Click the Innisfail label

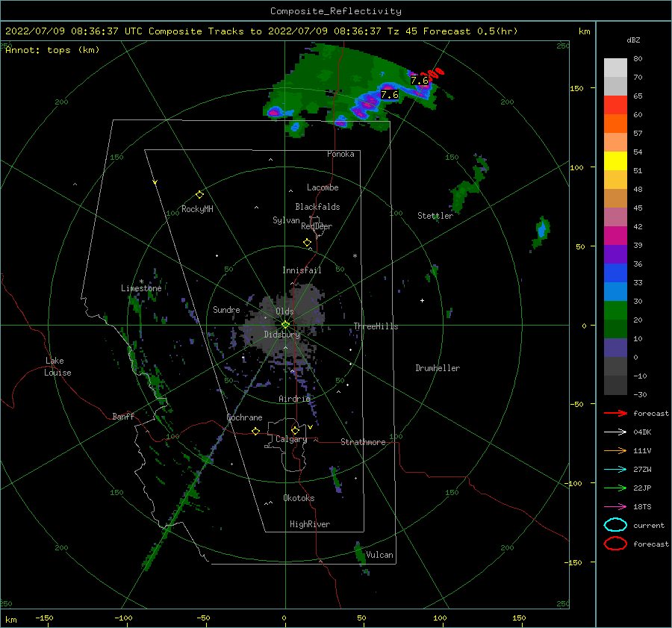coord(302,270)
